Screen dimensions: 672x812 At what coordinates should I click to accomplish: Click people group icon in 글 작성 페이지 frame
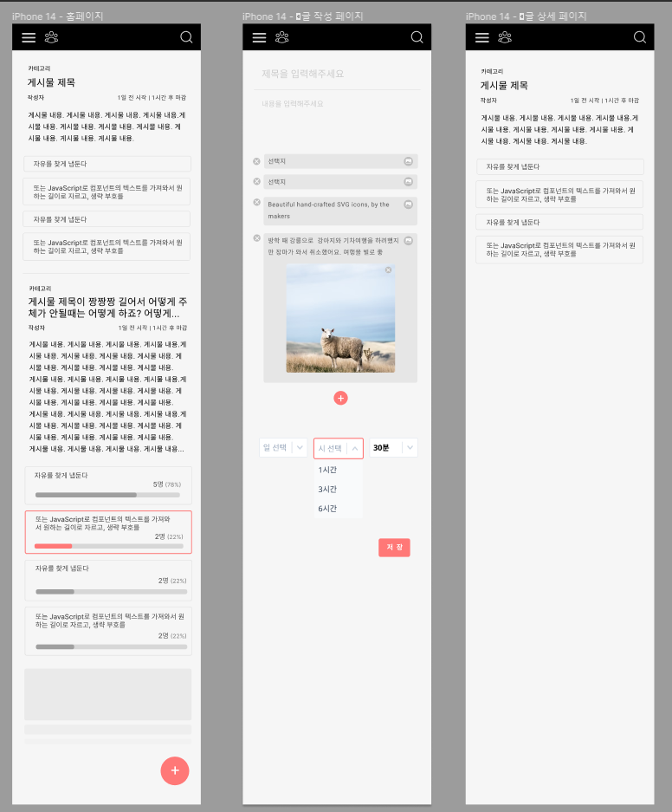coord(282,37)
